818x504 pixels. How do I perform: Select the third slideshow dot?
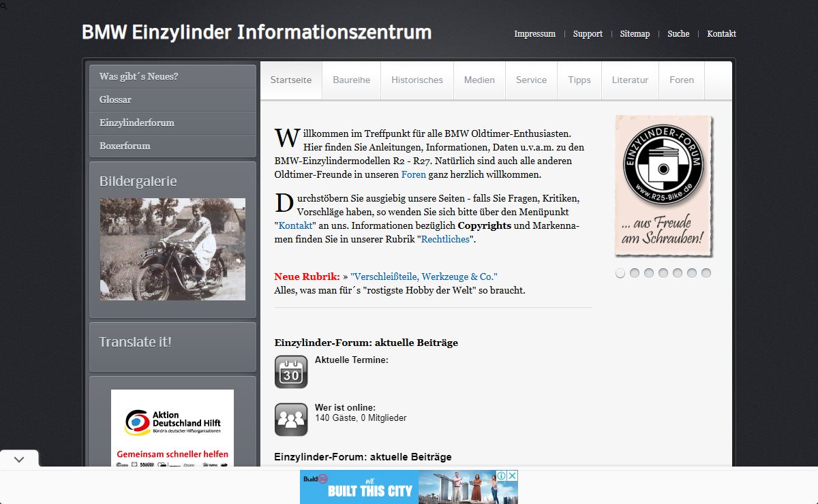[649, 273]
